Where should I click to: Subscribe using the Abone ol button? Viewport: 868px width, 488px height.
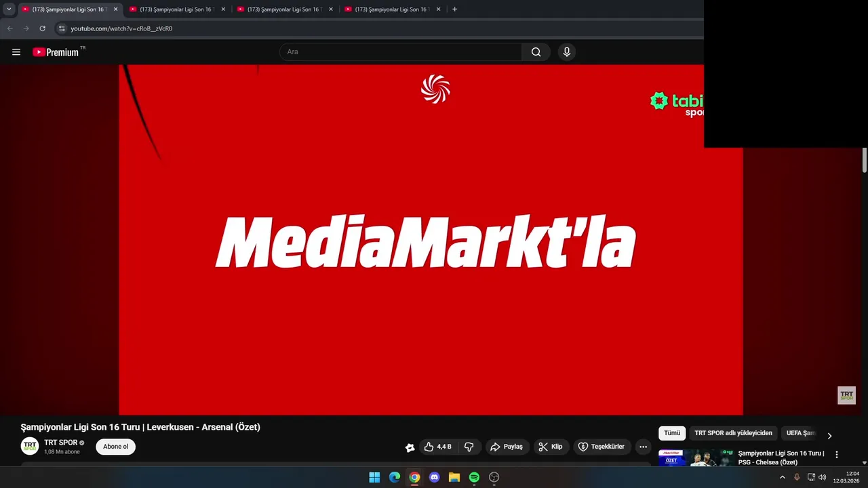point(115,447)
